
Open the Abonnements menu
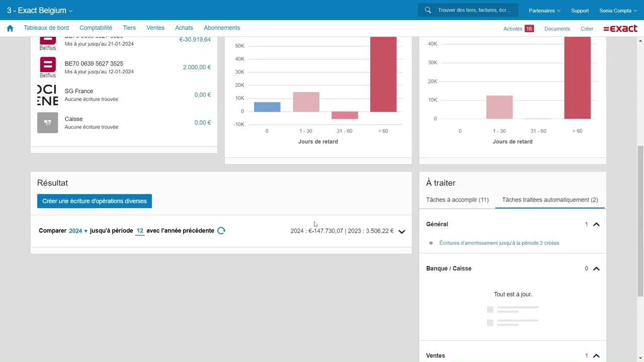pos(222,28)
